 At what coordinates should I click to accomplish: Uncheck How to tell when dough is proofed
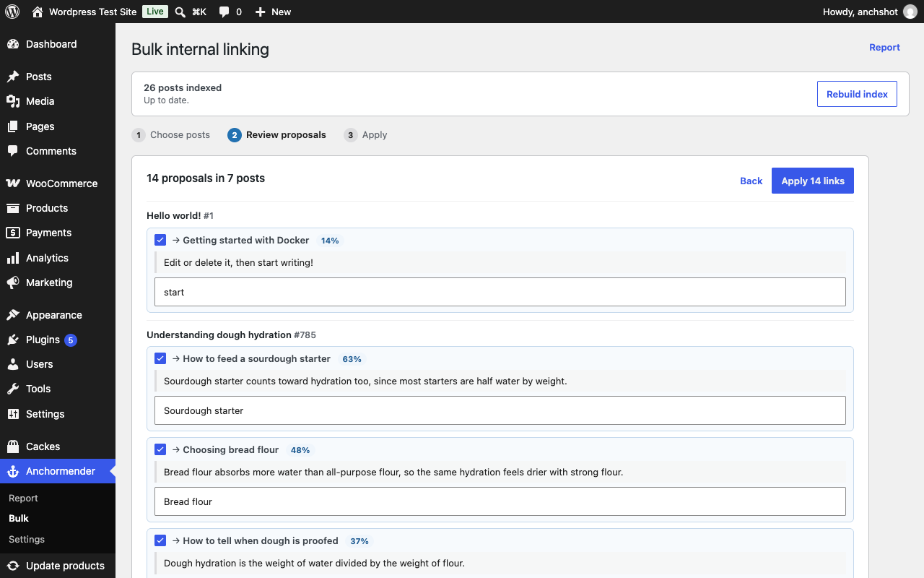pyautogui.click(x=160, y=540)
